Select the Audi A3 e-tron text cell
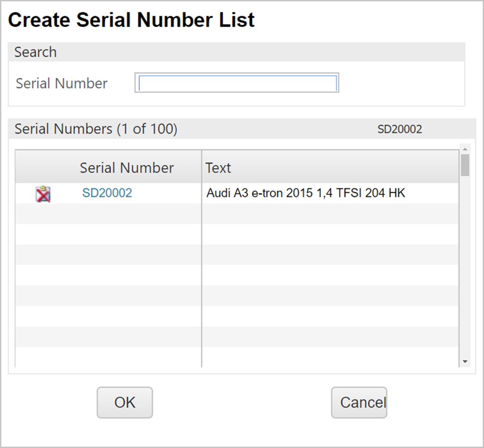484x448 pixels. coord(306,193)
